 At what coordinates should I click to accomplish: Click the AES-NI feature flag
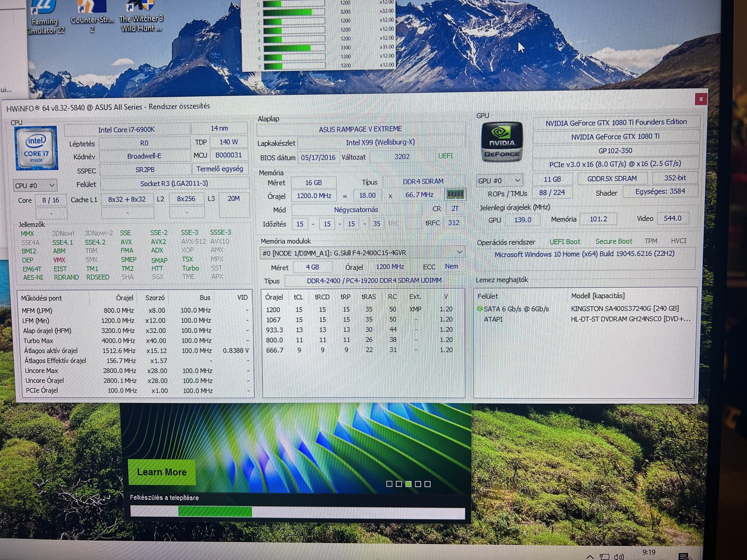point(33,277)
